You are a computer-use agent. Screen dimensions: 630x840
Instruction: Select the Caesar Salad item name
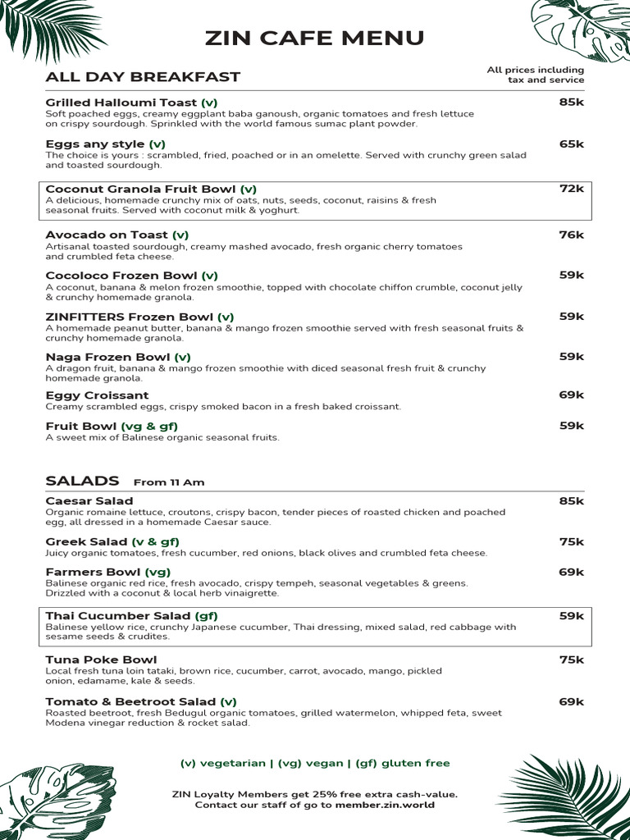[x=89, y=501]
